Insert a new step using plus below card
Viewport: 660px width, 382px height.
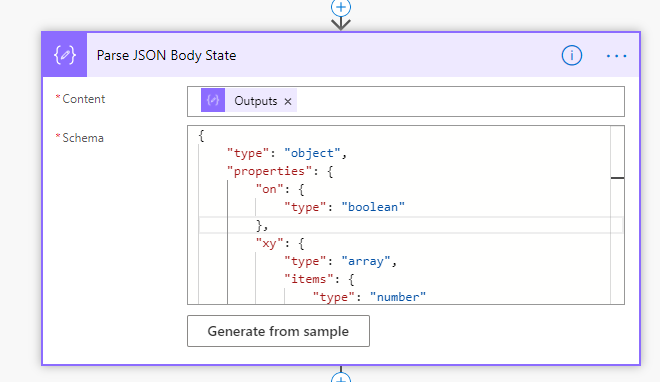pyautogui.click(x=341, y=377)
